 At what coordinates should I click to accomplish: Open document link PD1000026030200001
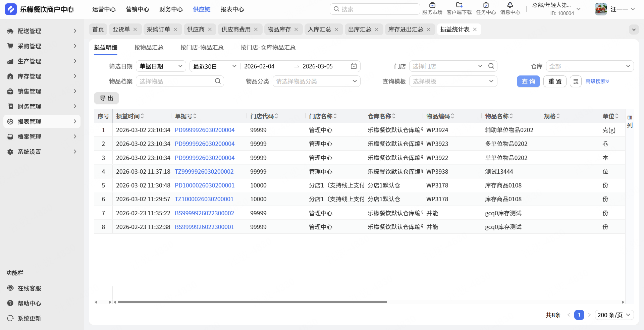pos(205,185)
